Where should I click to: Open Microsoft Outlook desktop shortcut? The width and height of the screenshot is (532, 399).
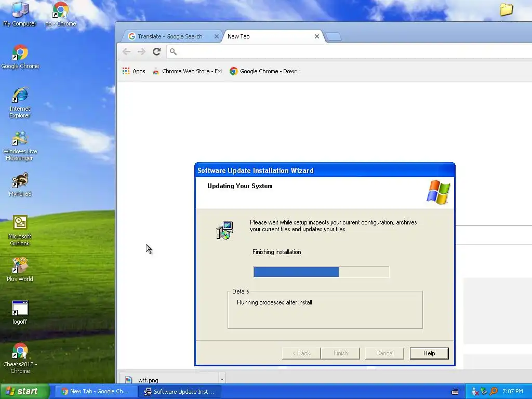(x=20, y=230)
